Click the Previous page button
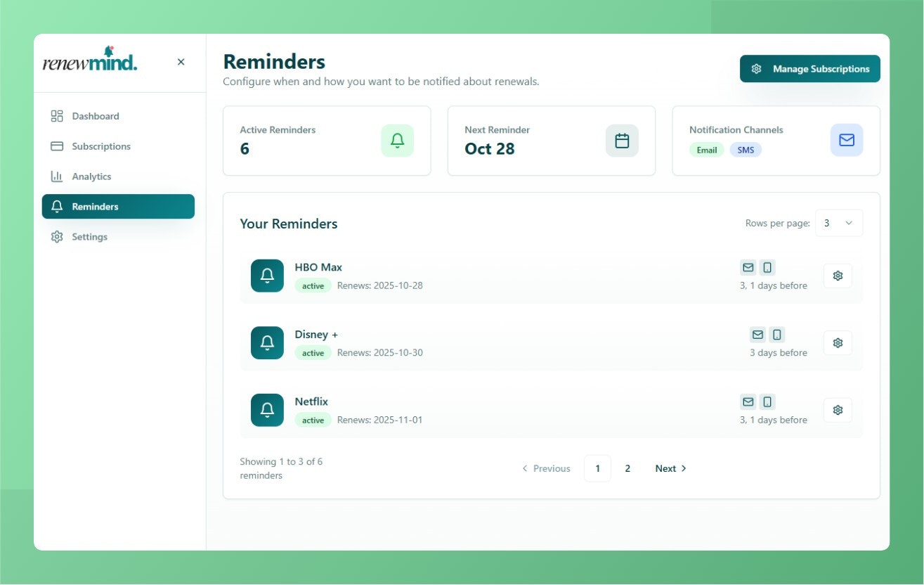This screenshot has height=585, width=924. 546,468
